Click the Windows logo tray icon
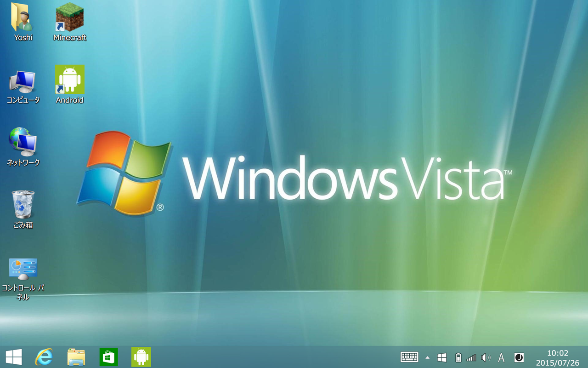 [x=442, y=357]
